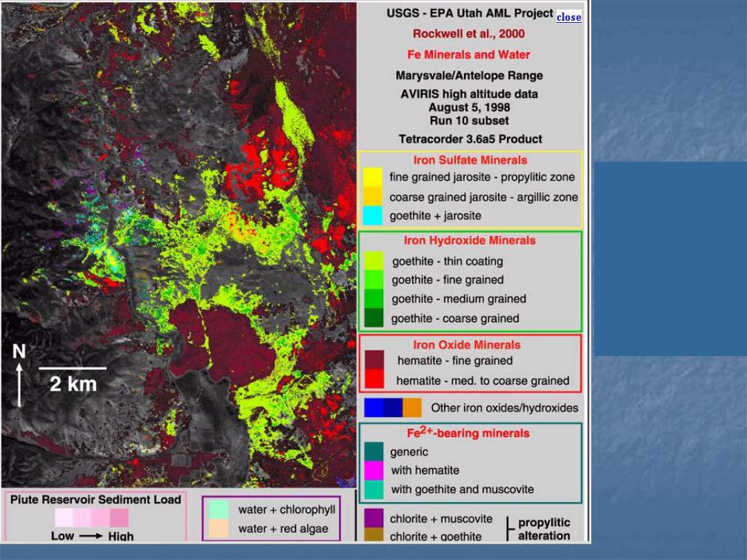
Task: Click the chlorite + muscovite purple swatch
Action: point(374,518)
